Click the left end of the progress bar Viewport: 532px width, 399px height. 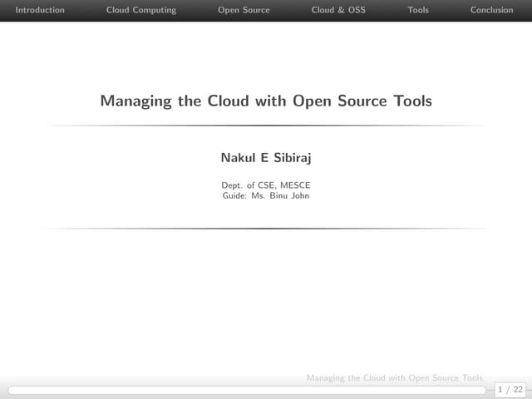coord(10,389)
